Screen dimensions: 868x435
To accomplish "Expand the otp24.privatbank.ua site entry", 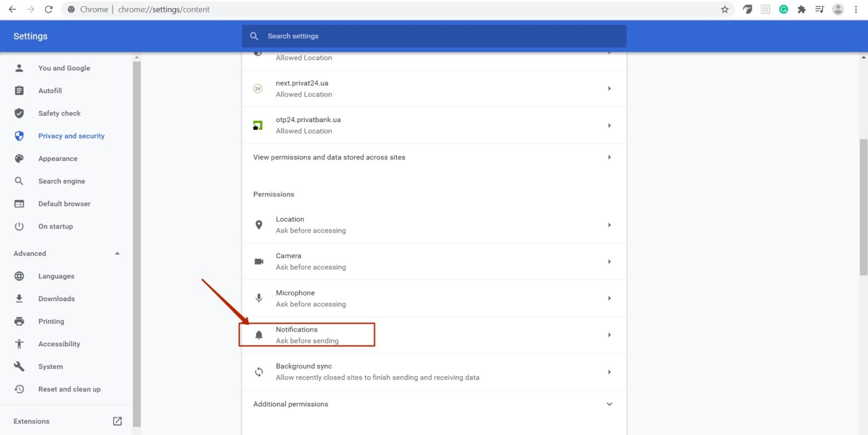I will click(x=609, y=125).
